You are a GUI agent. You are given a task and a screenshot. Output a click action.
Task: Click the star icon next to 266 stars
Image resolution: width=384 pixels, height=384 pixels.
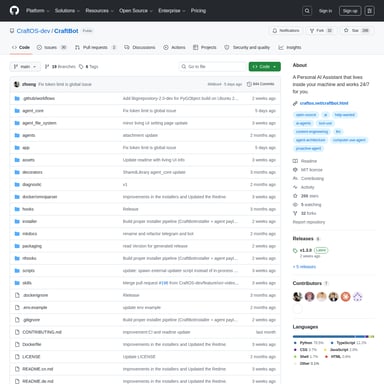pyautogui.click(x=295, y=196)
